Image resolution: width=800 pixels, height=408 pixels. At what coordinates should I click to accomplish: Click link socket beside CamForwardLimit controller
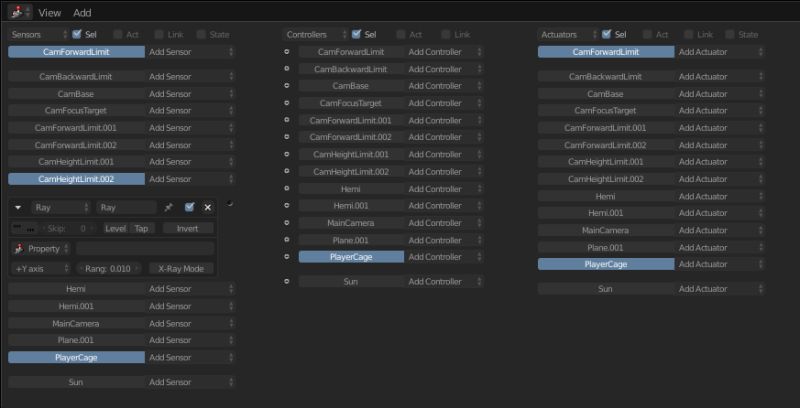coord(286,52)
